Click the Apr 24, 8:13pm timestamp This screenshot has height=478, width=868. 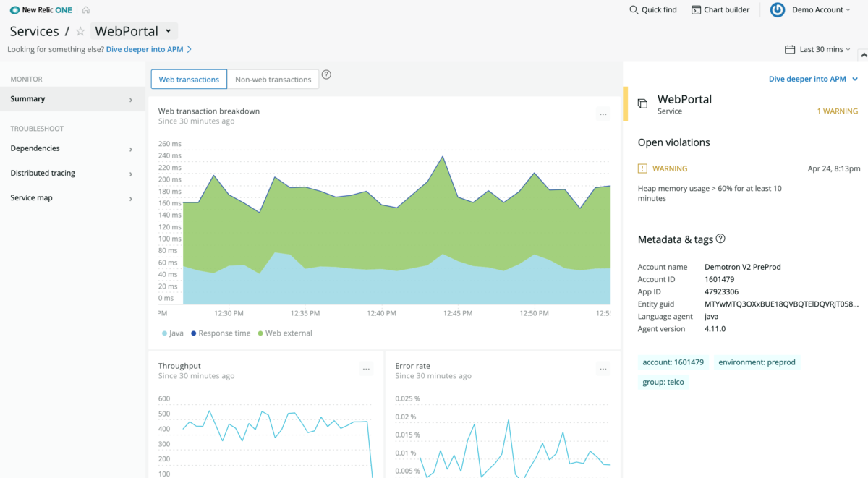[x=834, y=168]
